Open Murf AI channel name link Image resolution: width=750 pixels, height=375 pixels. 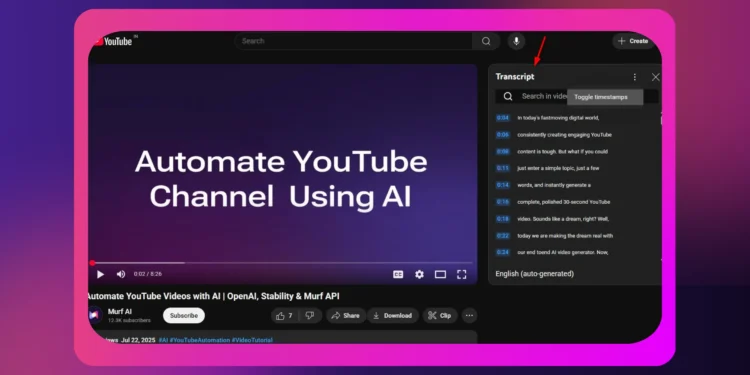(x=120, y=311)
